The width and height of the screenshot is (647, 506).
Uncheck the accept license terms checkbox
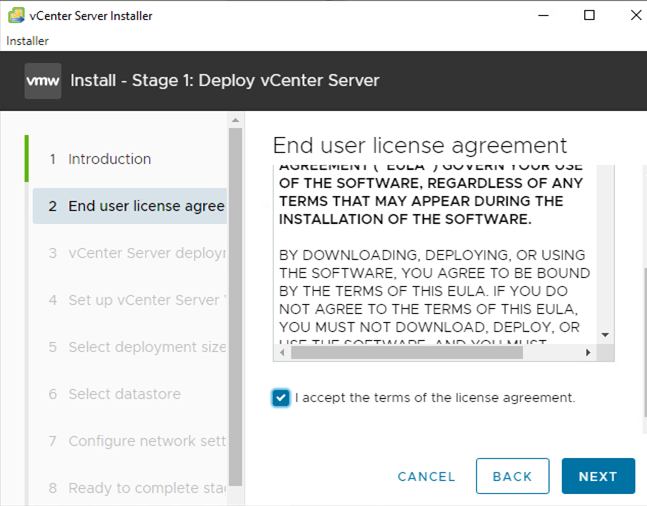[281, 398]
